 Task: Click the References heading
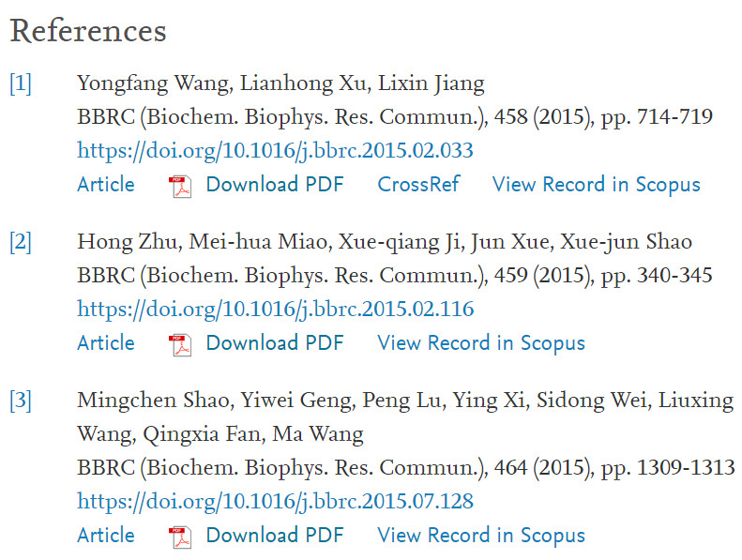click(88, 31)
